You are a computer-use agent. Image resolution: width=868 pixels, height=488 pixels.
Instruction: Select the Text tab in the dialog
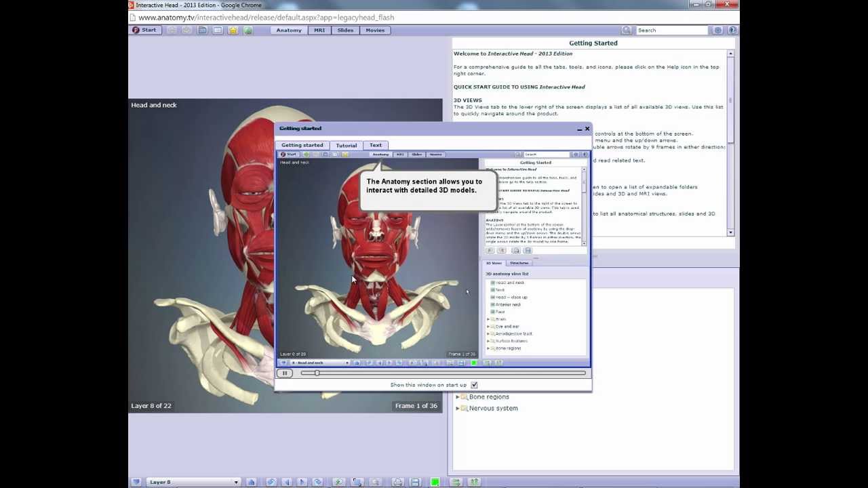pos(376,145)
